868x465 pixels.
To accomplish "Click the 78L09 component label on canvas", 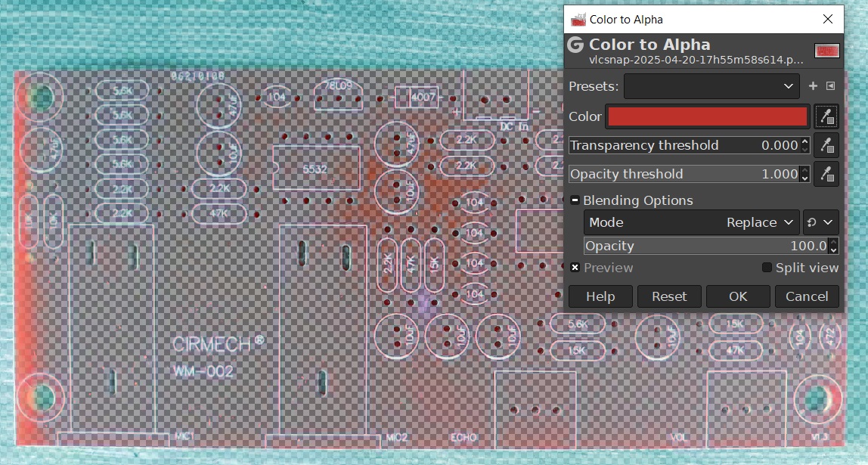I will (x=337, y=85).
